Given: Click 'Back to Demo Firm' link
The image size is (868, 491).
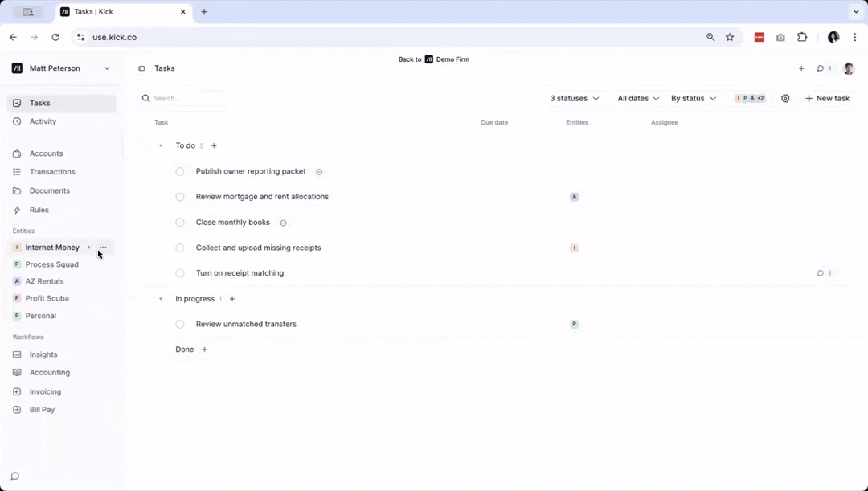Looking at the screenshot, I should 434,59.
